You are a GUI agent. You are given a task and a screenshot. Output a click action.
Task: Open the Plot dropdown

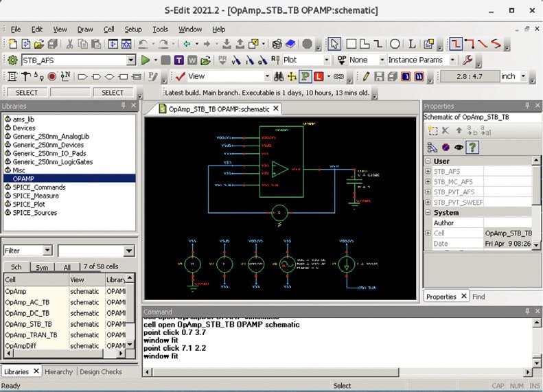click(x=326, y=60)
